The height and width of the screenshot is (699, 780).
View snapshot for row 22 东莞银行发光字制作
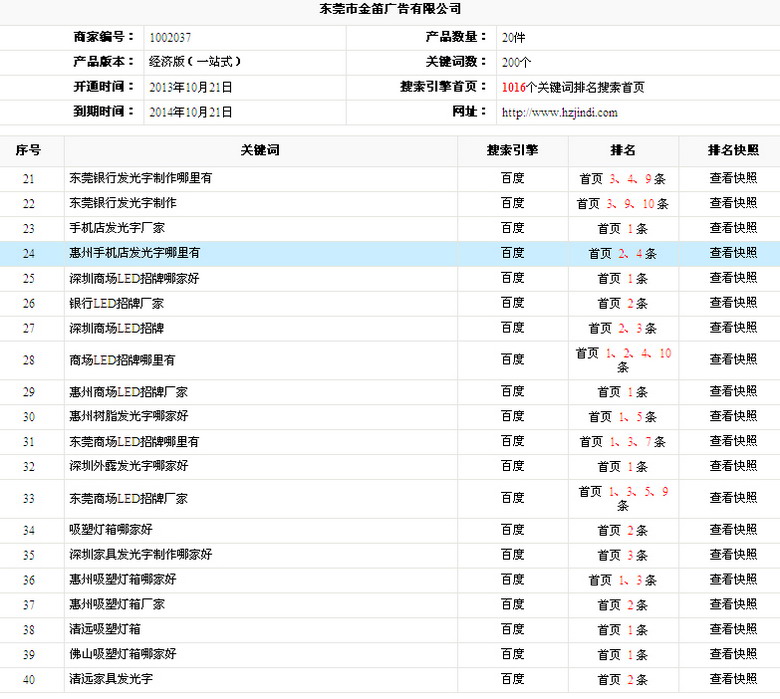click(733, 203)
